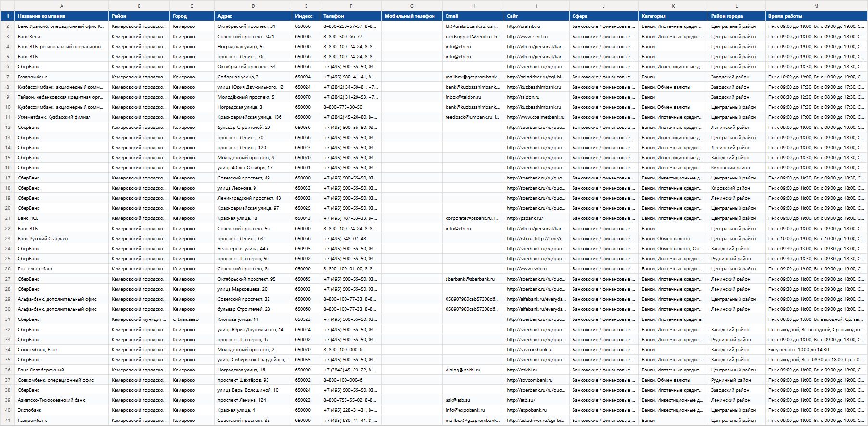
Task: Select the 'Банк Русский Стандарт' cell
Action: pos(62,239)
